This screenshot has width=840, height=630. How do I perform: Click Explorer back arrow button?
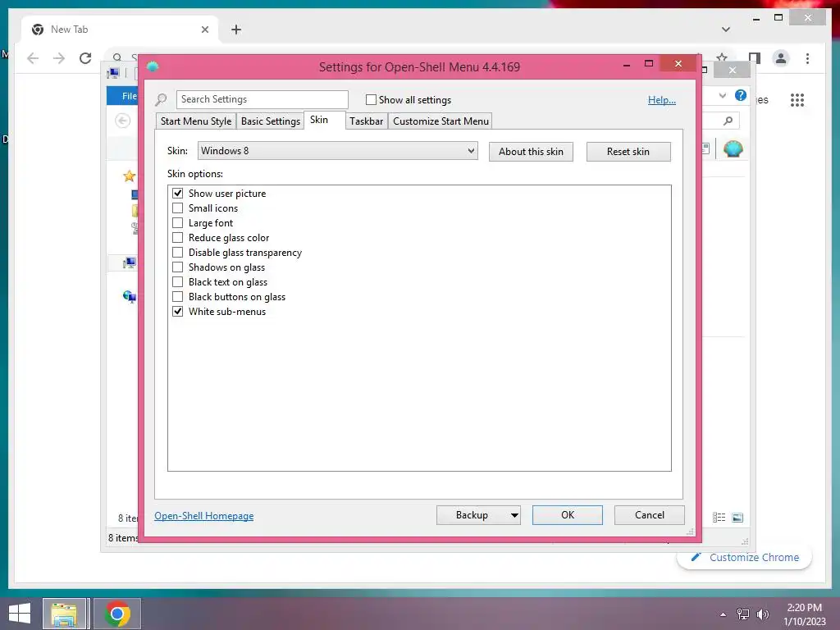pyautogui.click(x=123, y=121)
